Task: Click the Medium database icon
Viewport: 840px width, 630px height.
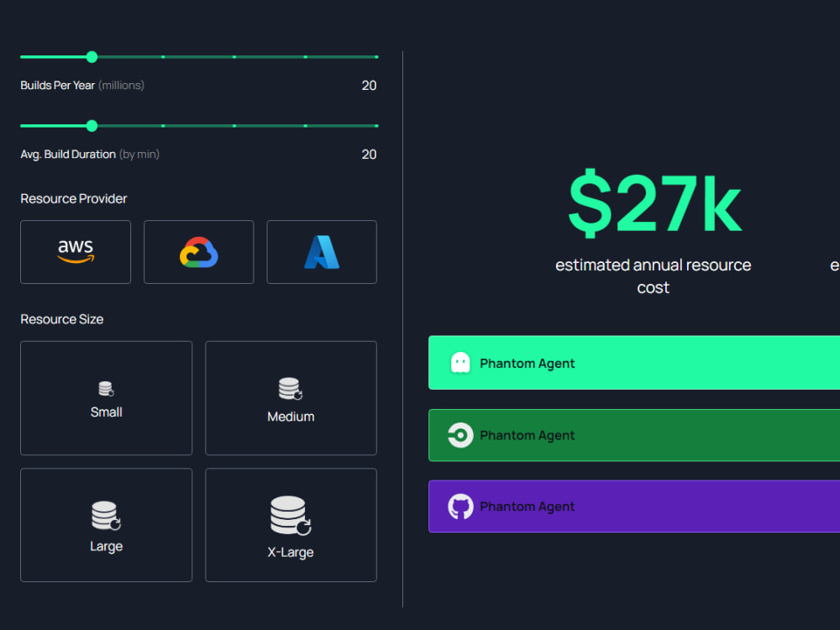Action: pyautogui.click(x=291, y=389)
